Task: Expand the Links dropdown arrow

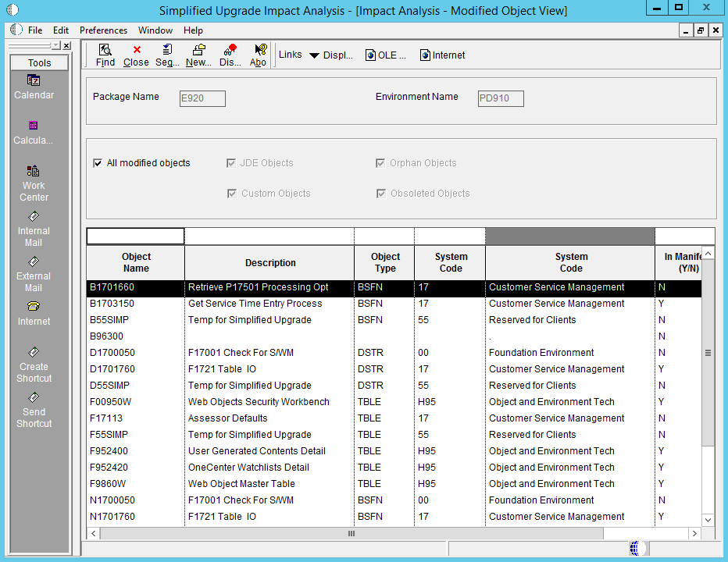Action: point(314,55)
